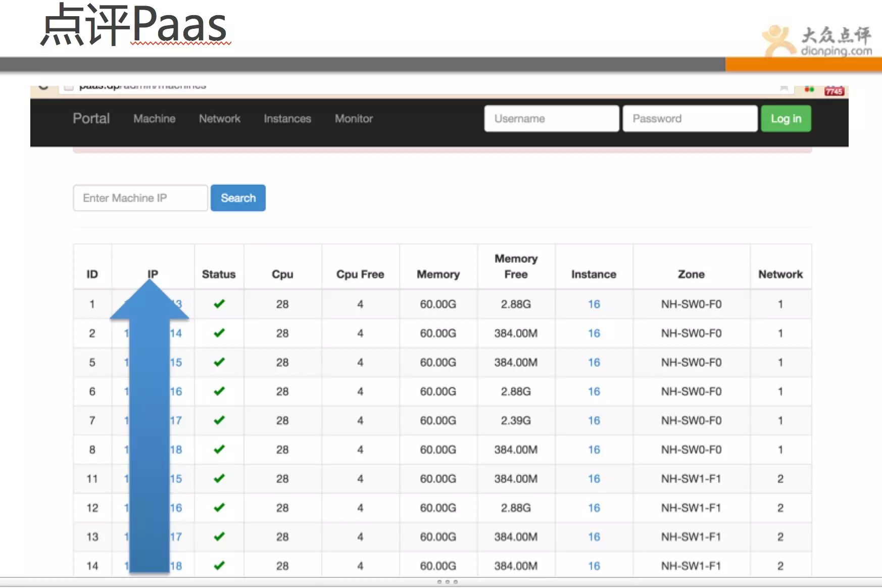This screenshot has height=588, width=882.
Task: Select the status check icon in row ID 5
Action: coord(219,362)
